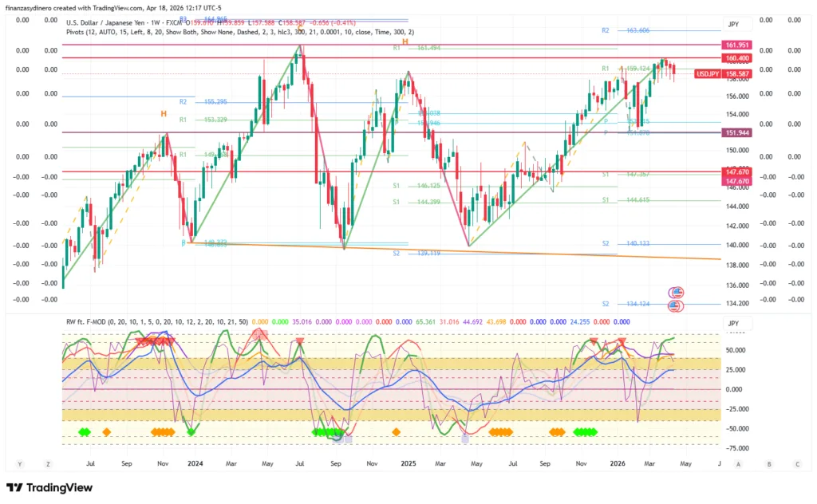The width and height of the screenshot is (817, 504).
Task: Select the orange H pivot marker above R1 161.494
Action: [x=405, y=41]
